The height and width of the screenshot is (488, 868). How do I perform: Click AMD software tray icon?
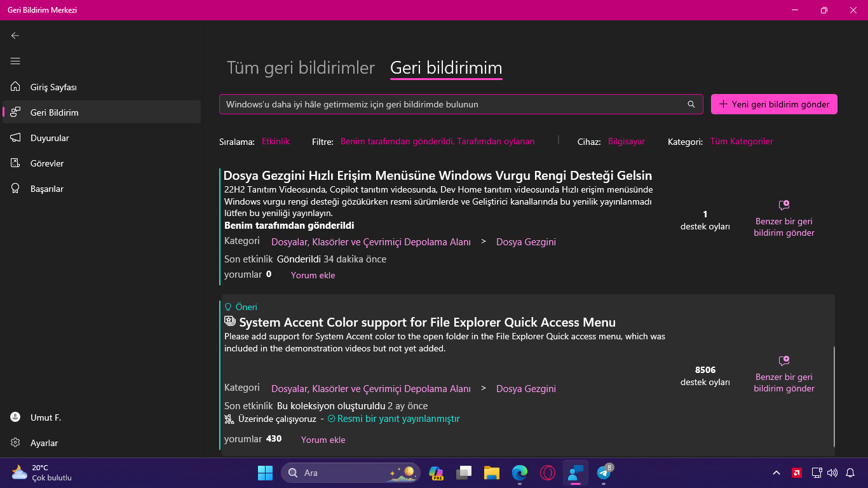pos(796,473)
